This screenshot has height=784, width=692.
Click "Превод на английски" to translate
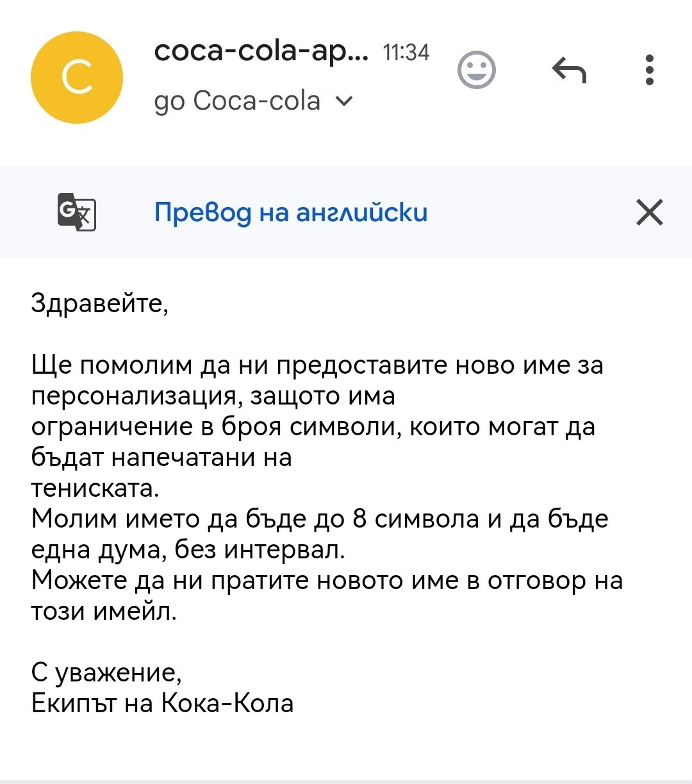point(291,212)
